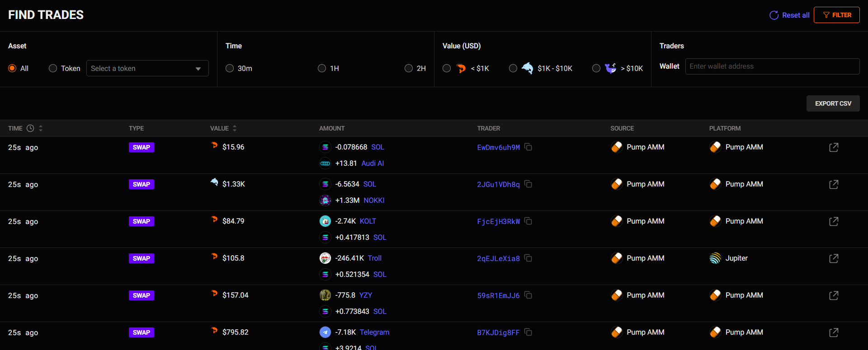Copy trader address EwDmv6uh9M
This screenshot has width=868, height=350.
pos(528,147)
